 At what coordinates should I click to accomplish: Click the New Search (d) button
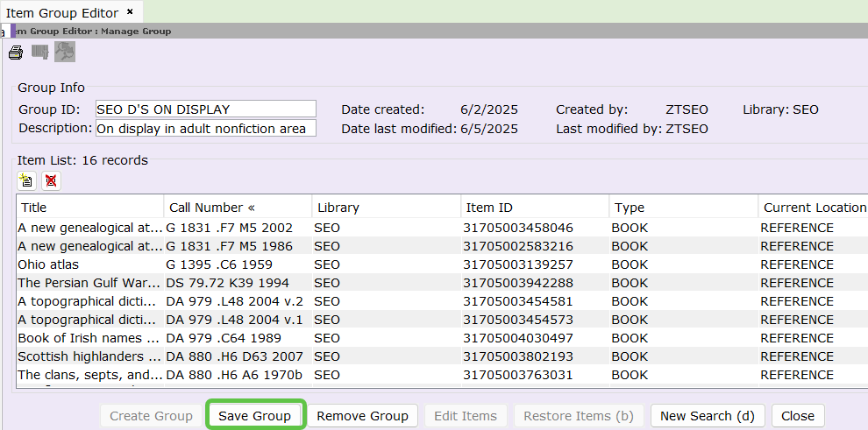(x=708, y=416)
